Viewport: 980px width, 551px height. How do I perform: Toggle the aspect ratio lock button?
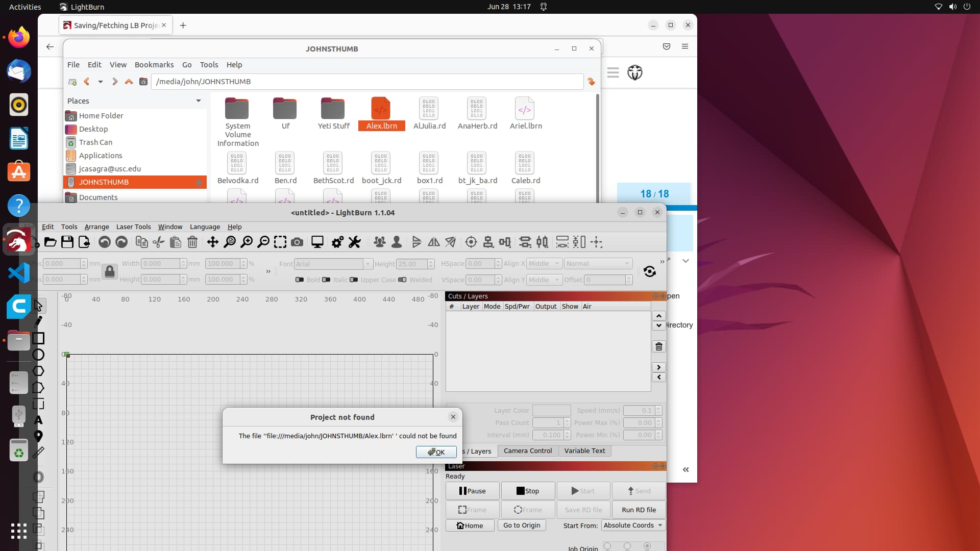tap(110, 271)
